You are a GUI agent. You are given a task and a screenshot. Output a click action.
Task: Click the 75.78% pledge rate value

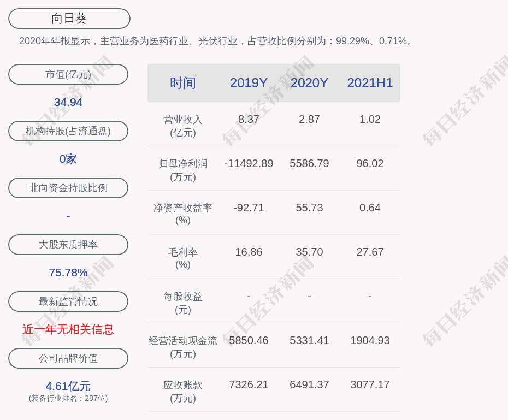tap(68, 273)
